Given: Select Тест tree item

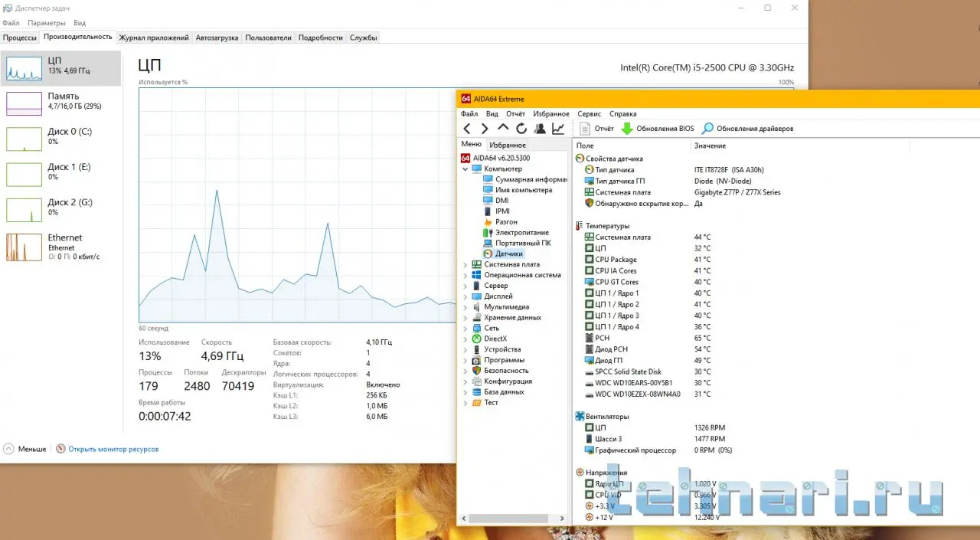Looking at the screenshot, I should tap(485, 403).
